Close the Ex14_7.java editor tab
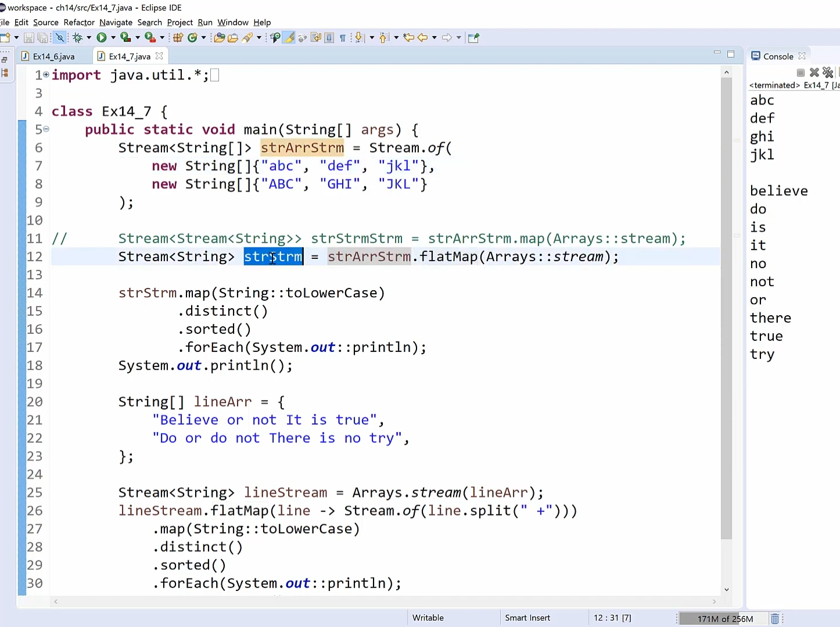 (159, 56)
